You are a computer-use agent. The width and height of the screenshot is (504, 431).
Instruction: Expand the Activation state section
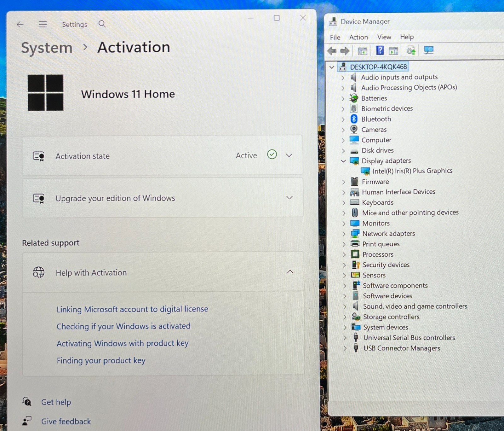[x=289, y=155]
